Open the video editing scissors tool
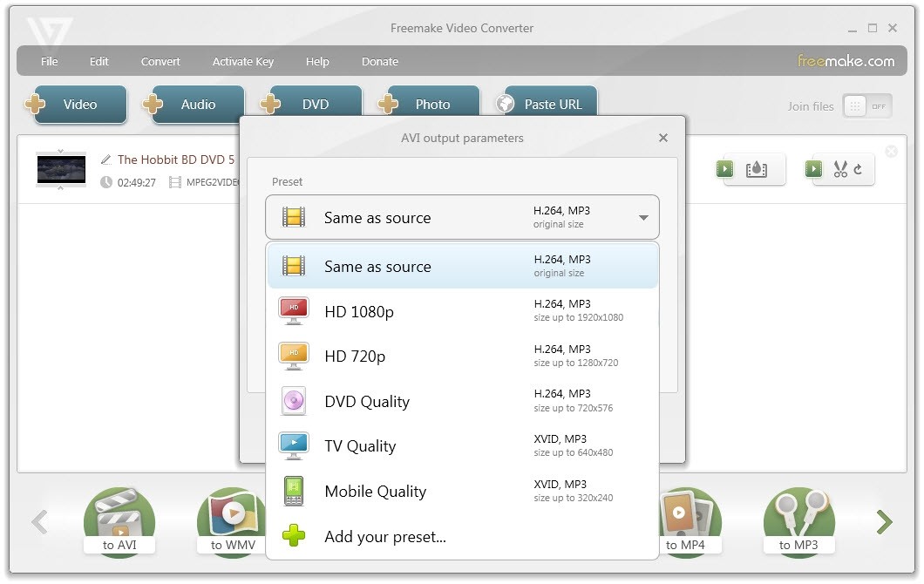 click(842, 171)
